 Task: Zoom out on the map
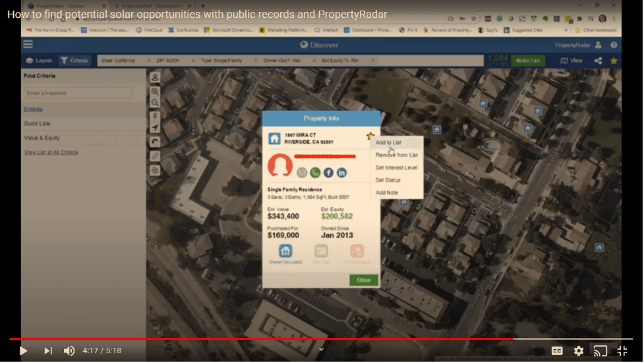click(x=155, y=103)
